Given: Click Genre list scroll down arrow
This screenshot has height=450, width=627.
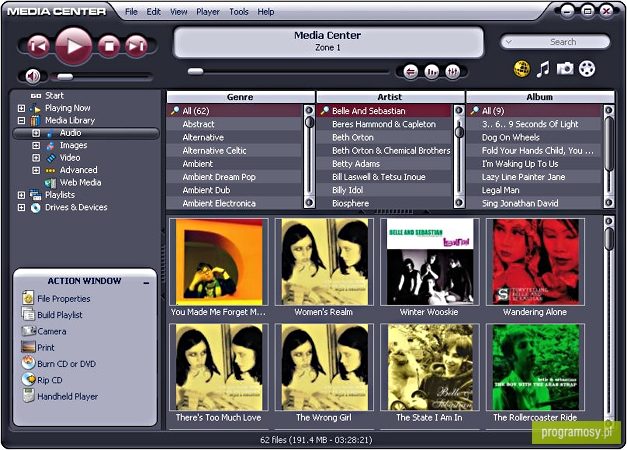Looking at the screenshot, I should pyautogui.click(x=309, y=203).
